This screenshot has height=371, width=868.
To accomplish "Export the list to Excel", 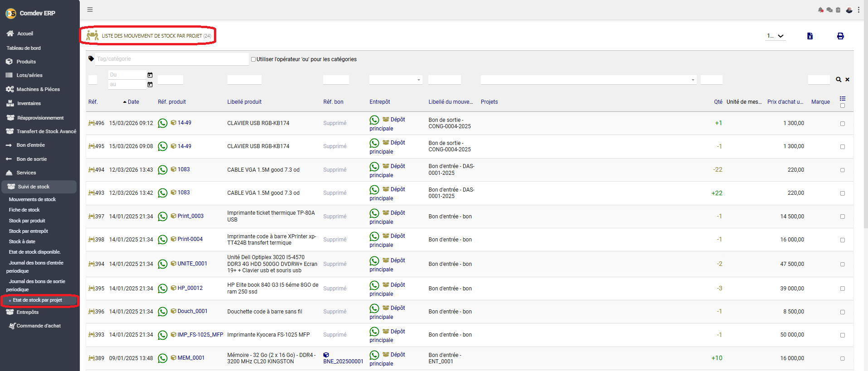I will point(810,36).
